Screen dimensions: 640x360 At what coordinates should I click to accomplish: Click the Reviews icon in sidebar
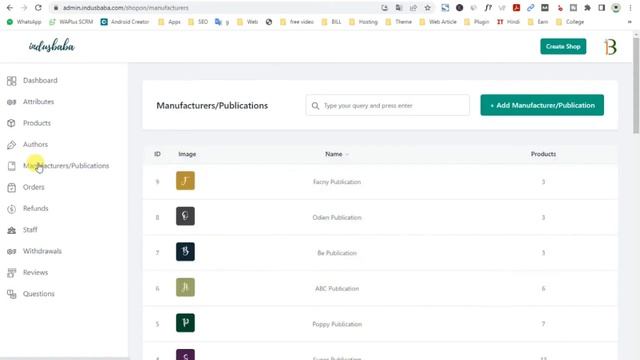point(11,273)
